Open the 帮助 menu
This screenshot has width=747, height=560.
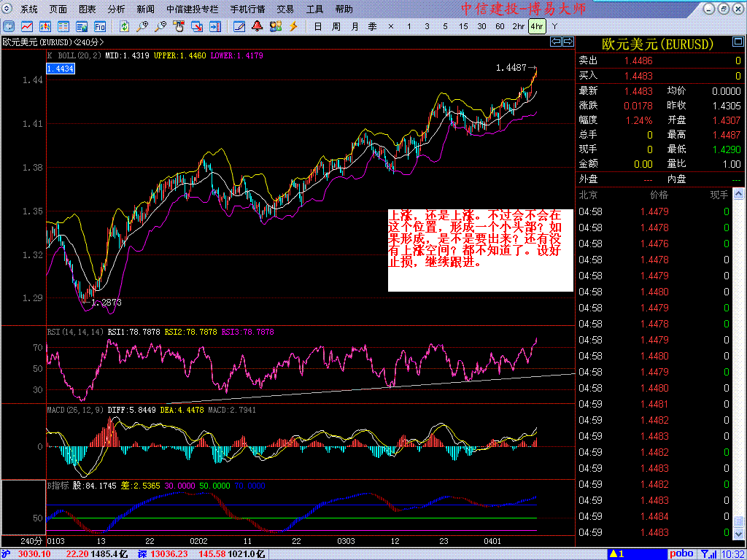click(x=344, y=9)
